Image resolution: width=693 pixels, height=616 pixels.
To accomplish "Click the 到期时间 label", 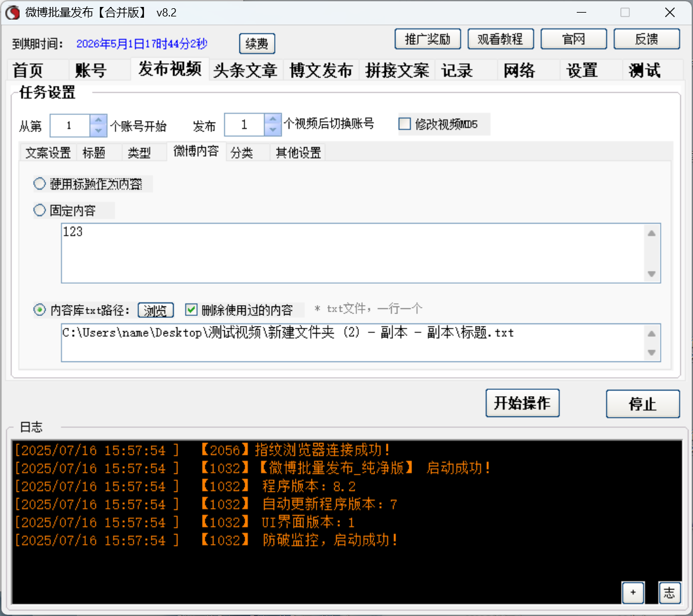I will pyautogui.click(x=37, y=44).
